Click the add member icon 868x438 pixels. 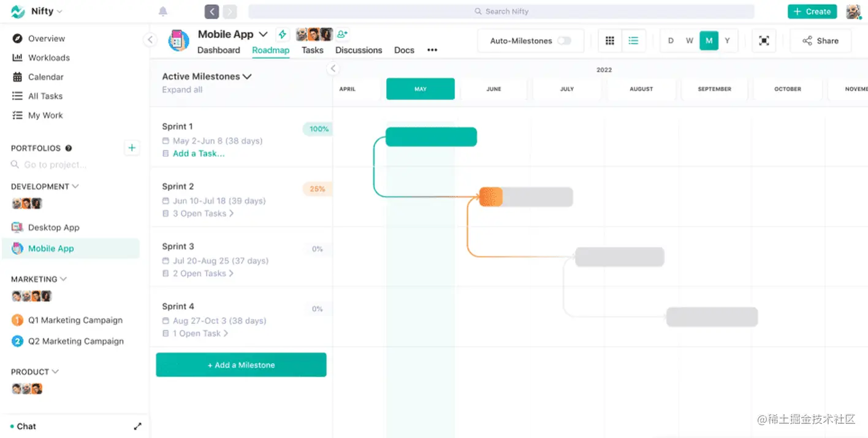coord(343,34)
